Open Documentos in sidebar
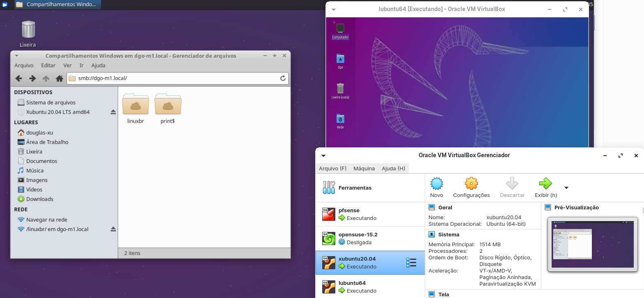Screen dimensions: 644x298 (37, 161)
